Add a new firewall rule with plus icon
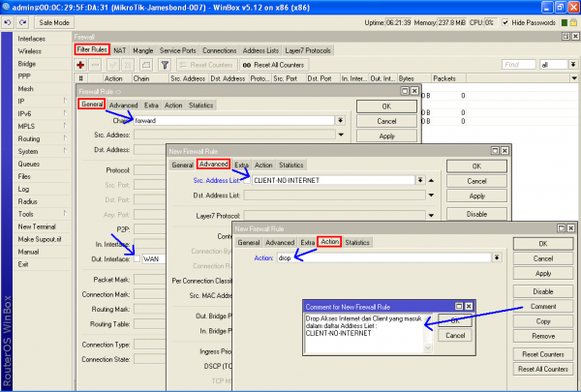The image size is (581, 392). (80, 65)
